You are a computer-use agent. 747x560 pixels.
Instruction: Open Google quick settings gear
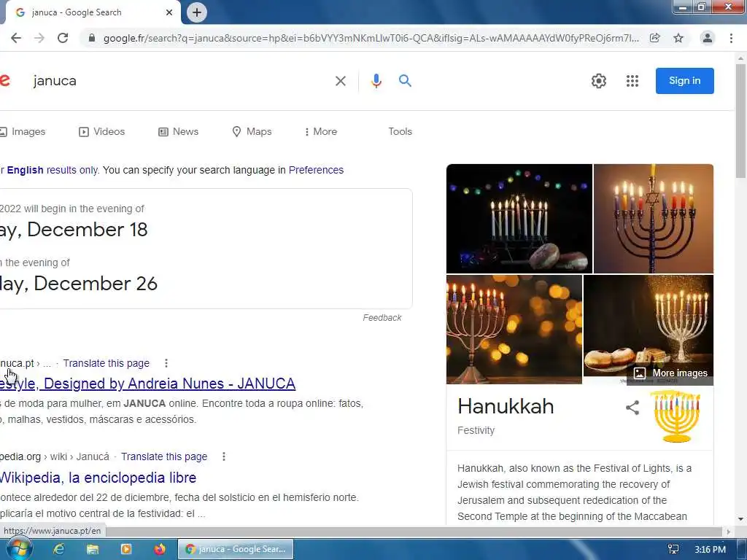(598, 81)
